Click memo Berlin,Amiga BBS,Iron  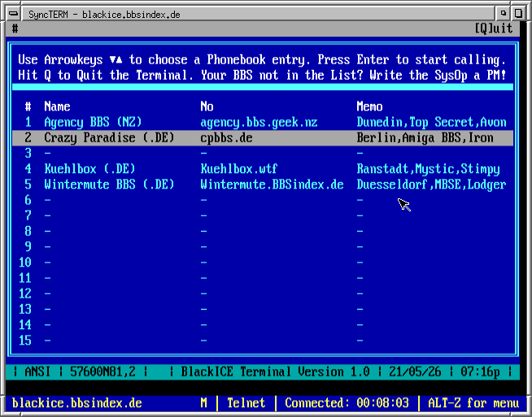tap(425, 138)
